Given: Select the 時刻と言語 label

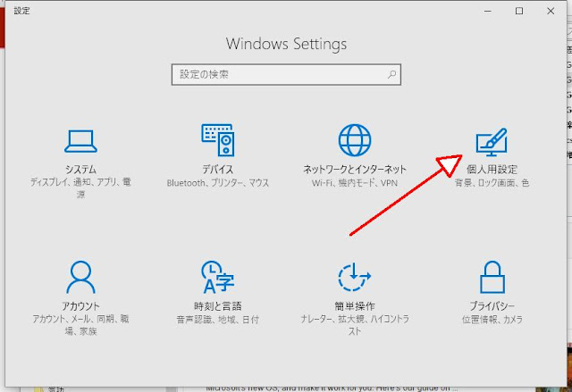Looking at the screenshot, I should click(x=218, y=306).
